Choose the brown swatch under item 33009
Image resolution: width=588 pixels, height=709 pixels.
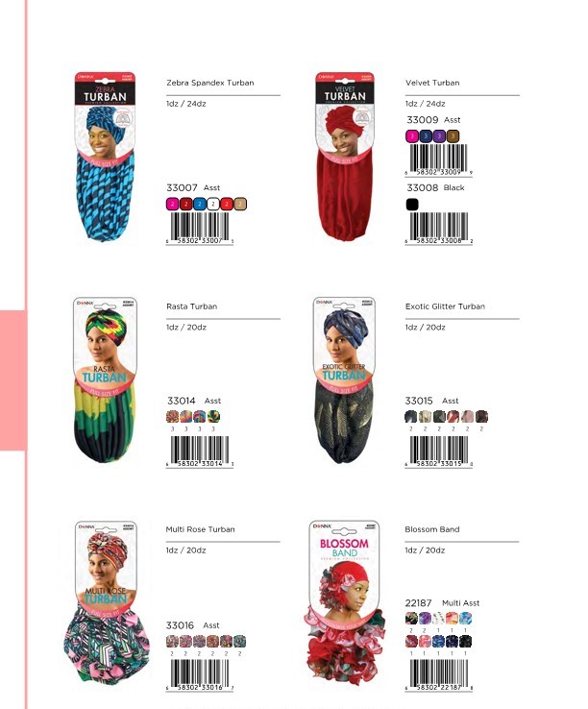453,136
